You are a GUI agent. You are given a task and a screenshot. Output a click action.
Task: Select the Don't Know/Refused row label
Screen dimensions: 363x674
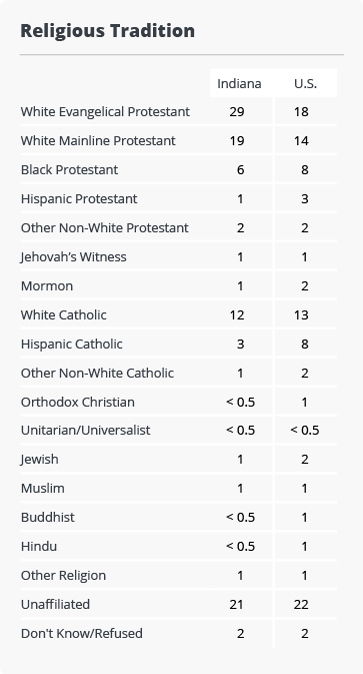(x=82, y=634)
